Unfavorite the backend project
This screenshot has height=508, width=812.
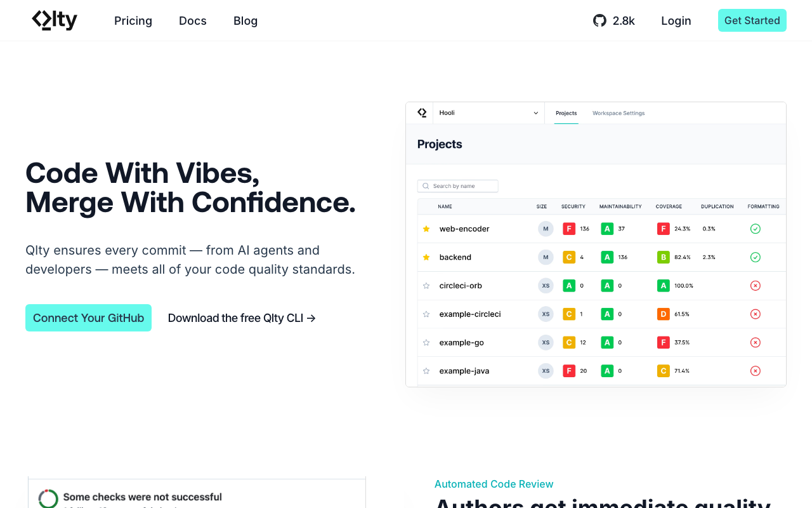point(426,257)
